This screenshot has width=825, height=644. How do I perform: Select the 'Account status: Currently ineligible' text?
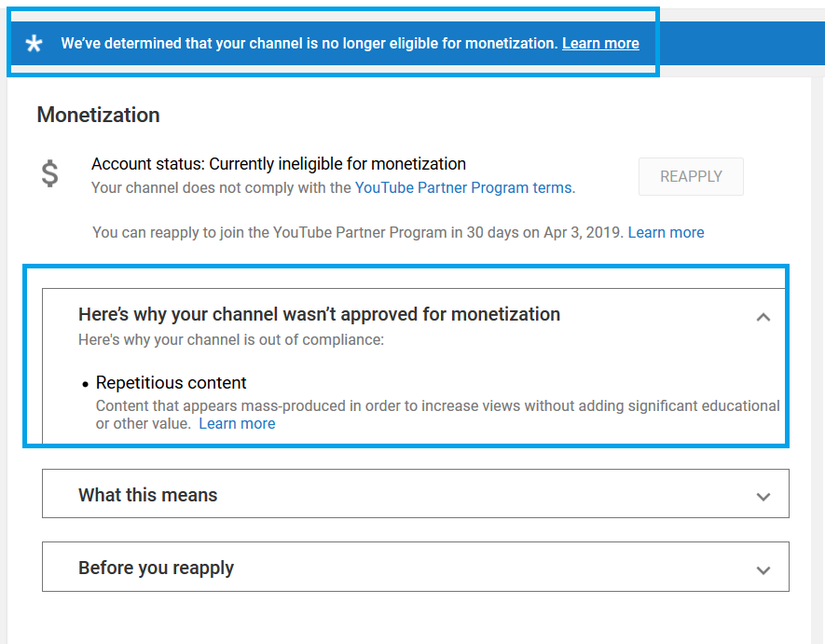(x=279, y=164)
